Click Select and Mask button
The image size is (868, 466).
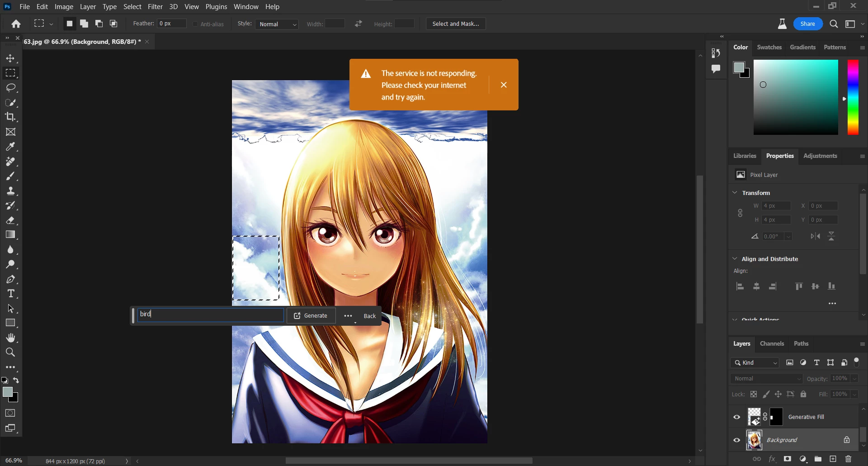[x=456, y=24]
